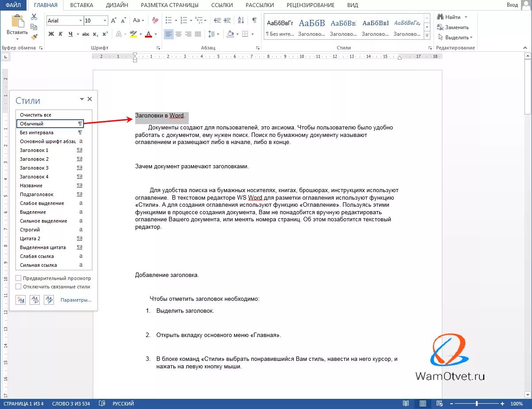532x409 pixels.
Task: Click the РУССКИЙ language indicator
Action: click(123, 404)
